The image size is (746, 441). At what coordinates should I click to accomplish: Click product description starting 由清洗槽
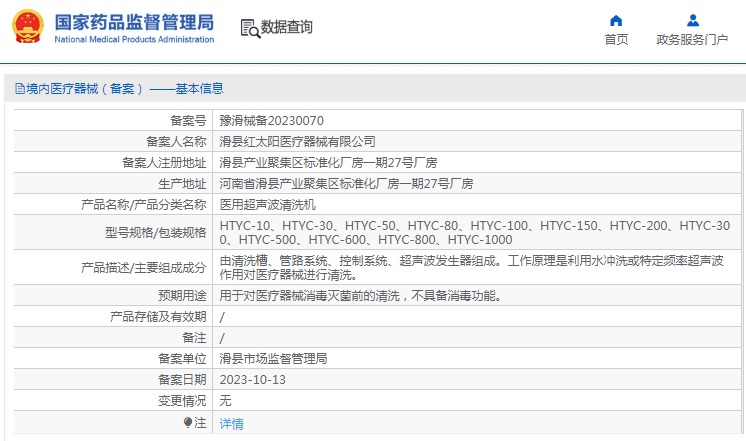(x=471, y=267)
